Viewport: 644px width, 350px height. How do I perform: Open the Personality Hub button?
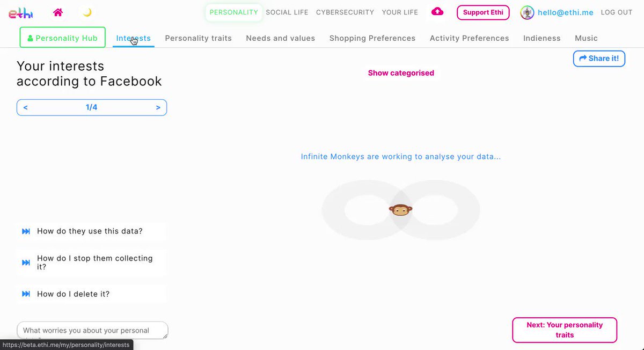[x=63, y=38]
